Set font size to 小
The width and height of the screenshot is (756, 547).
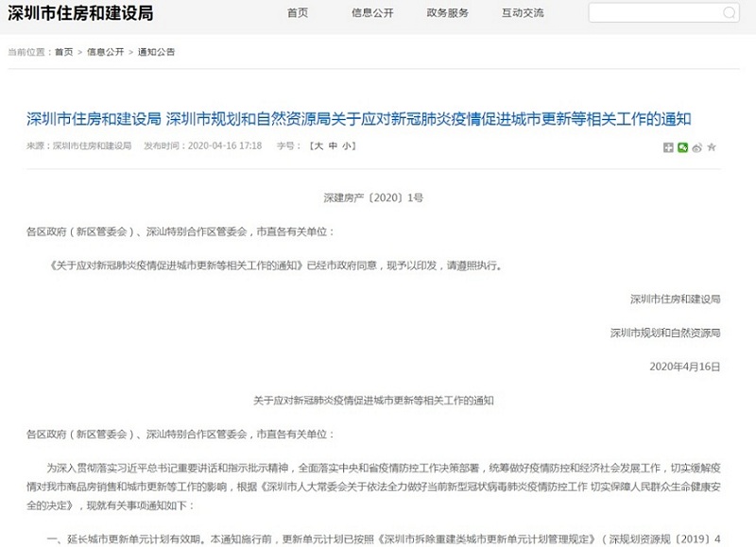tap(347, 145)
